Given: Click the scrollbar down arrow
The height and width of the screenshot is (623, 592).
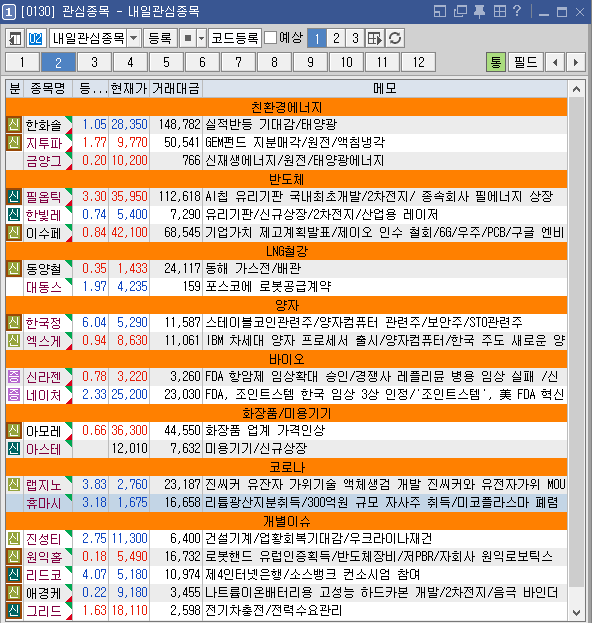Looking at the screenshot, I should pos(577,612).
